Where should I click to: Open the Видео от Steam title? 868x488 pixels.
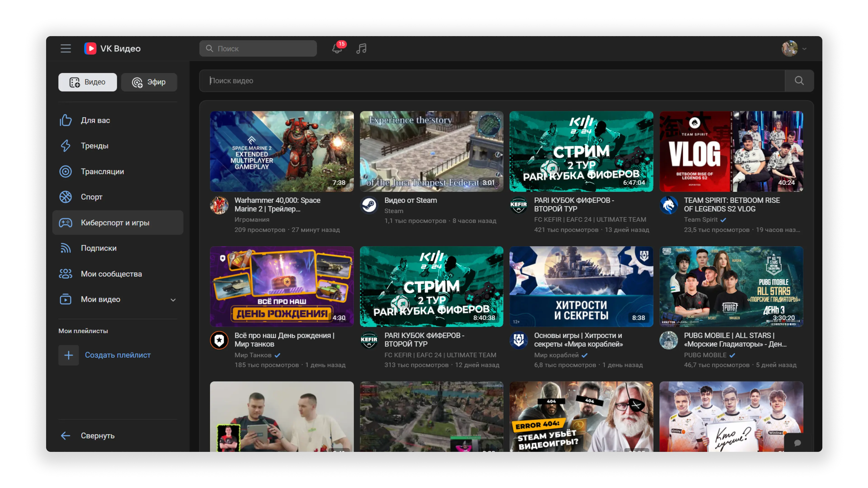410,200
